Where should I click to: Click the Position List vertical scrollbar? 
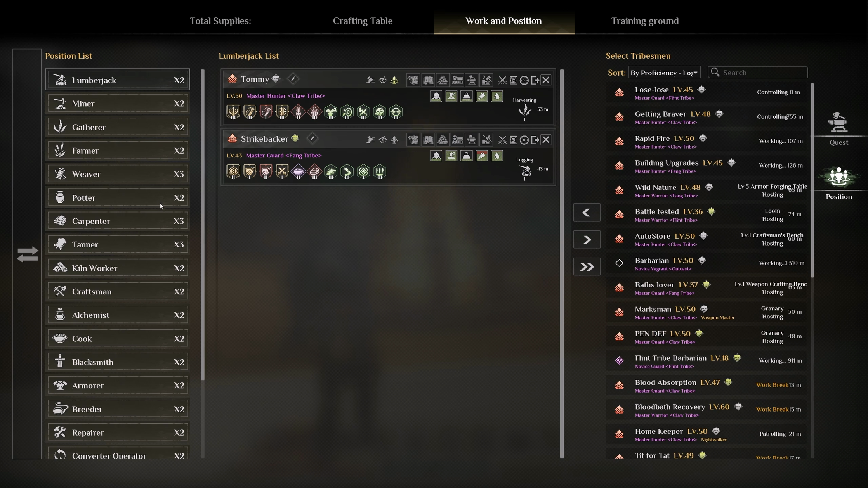pyautogui.click(x=202, y=225)
